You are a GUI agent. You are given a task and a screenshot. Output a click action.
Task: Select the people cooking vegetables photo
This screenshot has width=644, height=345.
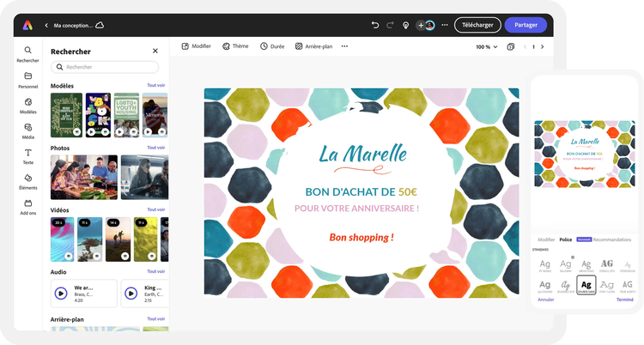point(84,178)
